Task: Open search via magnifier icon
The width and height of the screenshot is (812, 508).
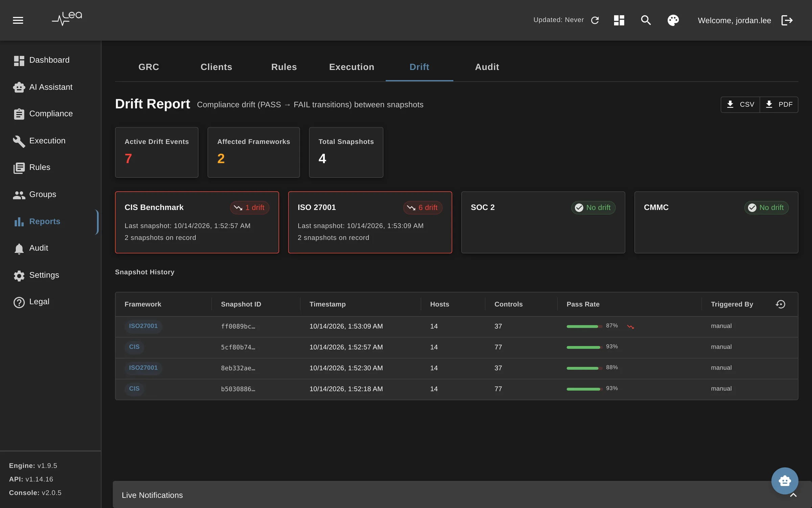Action: [646, 20]
